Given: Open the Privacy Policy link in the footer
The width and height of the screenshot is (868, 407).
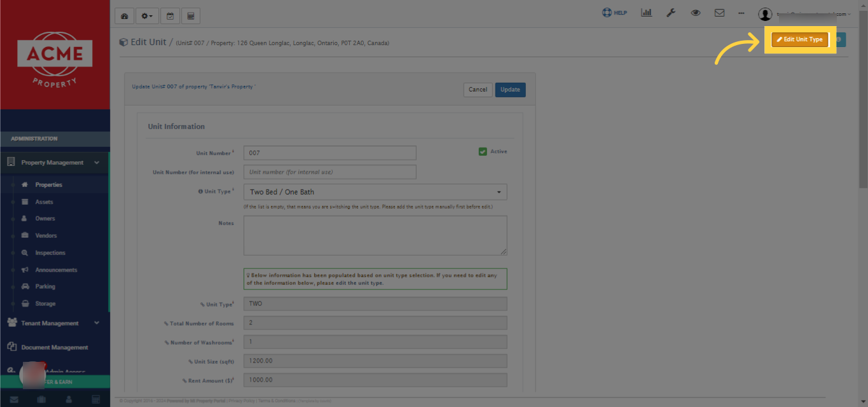Looking at the screenshot, I should (x=242, y=401).
